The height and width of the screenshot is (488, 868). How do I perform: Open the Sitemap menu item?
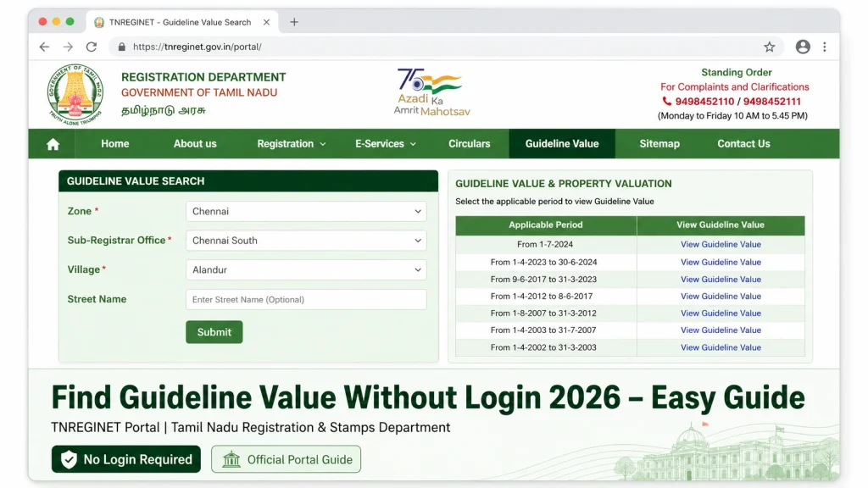pyautogui.click(x=659, y=144)
